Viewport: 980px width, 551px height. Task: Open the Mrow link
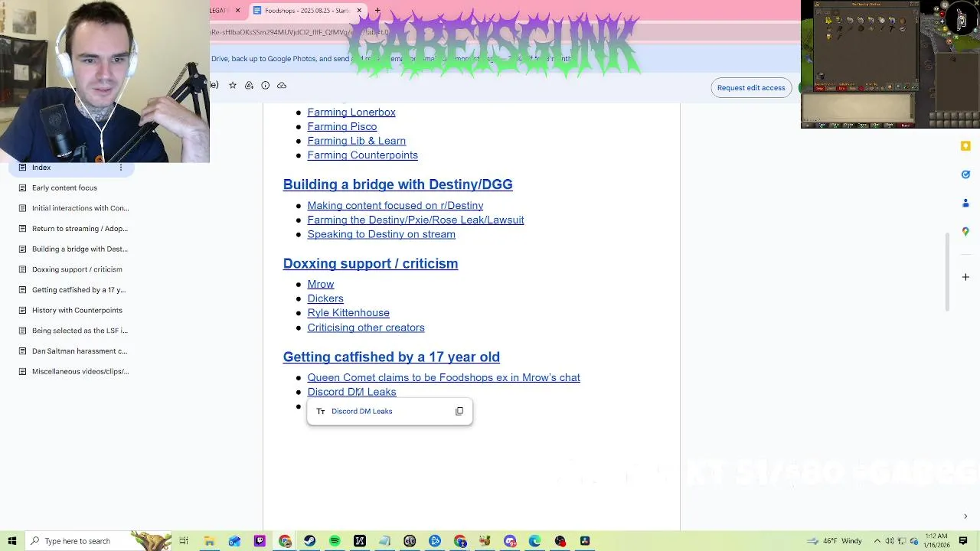(321, 284)
